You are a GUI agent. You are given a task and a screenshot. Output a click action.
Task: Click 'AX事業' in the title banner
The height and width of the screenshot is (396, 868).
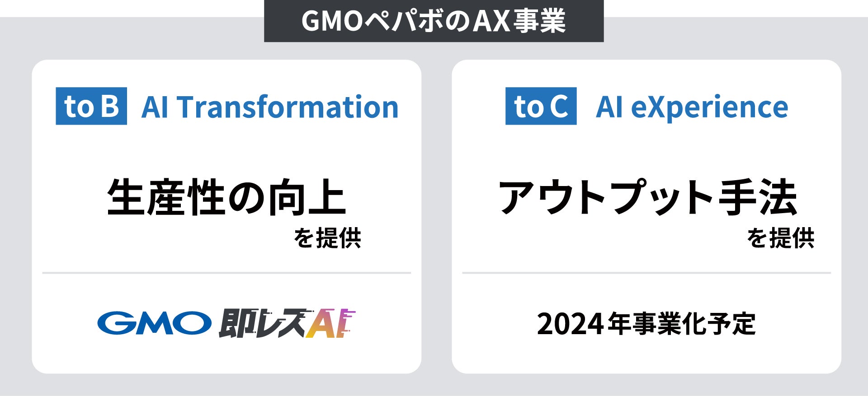click(519, 21)
